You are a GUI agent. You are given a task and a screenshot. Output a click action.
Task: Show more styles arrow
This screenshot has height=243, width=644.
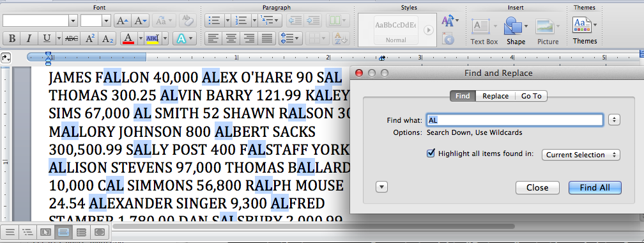428,30
